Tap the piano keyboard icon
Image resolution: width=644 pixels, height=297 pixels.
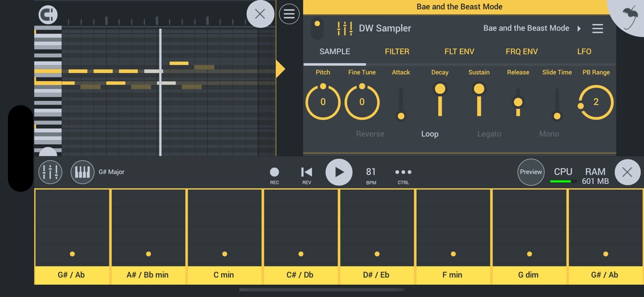pos(82,172)
